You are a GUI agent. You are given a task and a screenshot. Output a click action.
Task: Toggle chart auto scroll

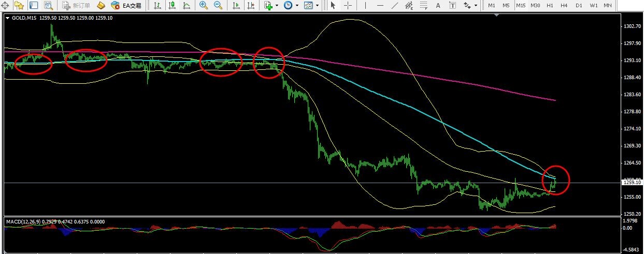pos(236,6)
